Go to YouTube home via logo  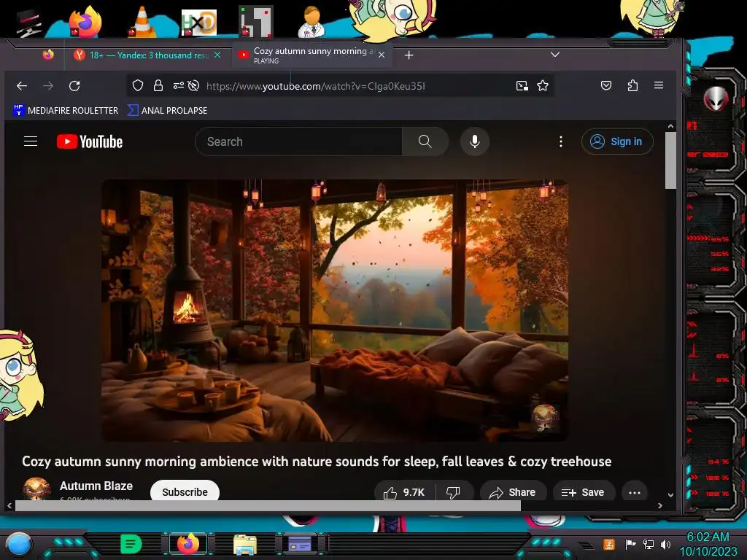(x=90, y=141)
